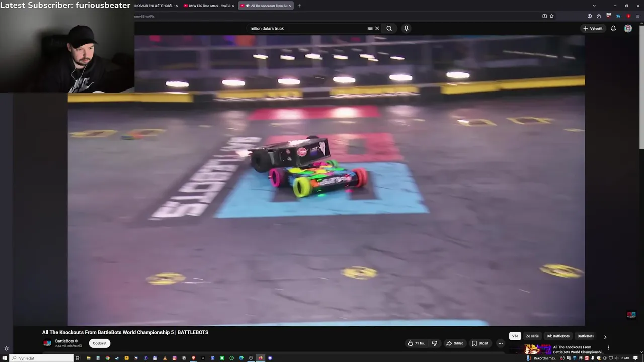The height and width of the screenshot is (362, 644).
Task: Start voice search with microphone icon
Action: click(406, 28)
